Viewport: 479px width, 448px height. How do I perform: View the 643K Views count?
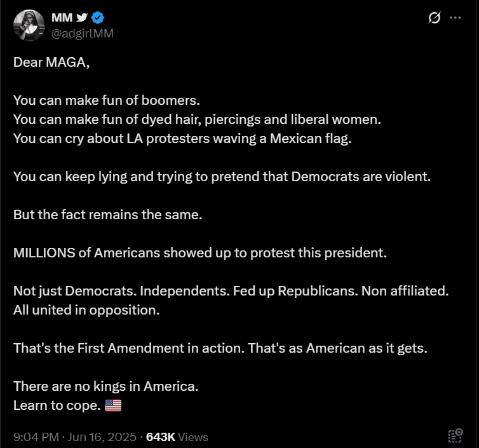[177, 437]
